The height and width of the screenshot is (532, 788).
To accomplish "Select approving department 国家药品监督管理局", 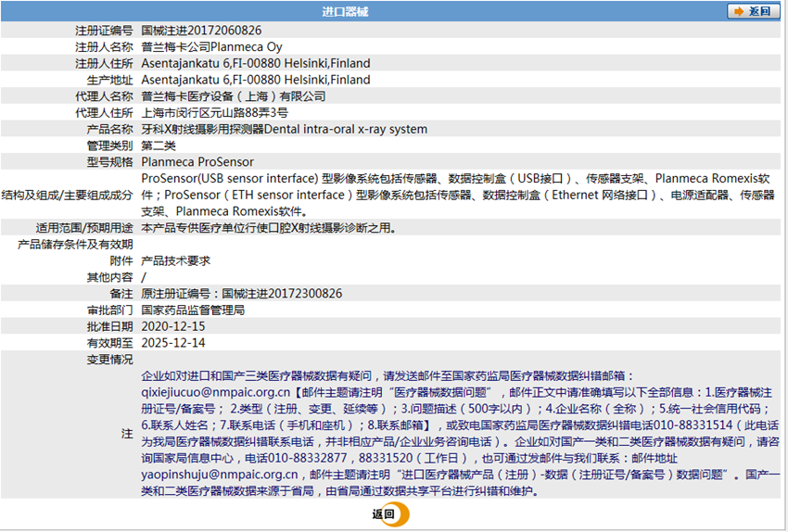I will 193,310.
